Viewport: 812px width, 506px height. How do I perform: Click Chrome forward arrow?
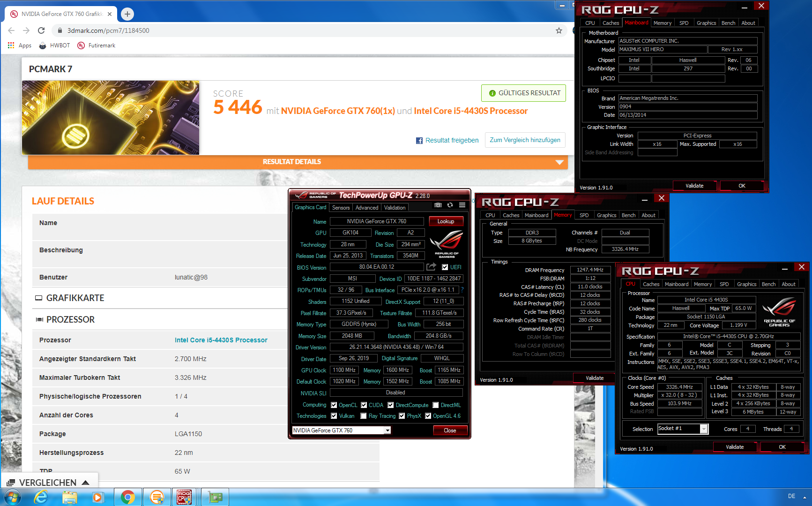pos(26,30)
